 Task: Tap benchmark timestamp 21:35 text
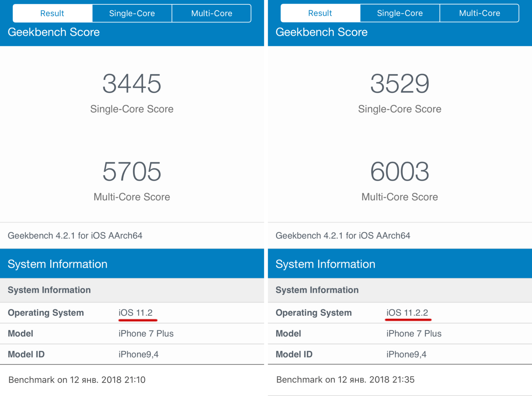(345, 380)
